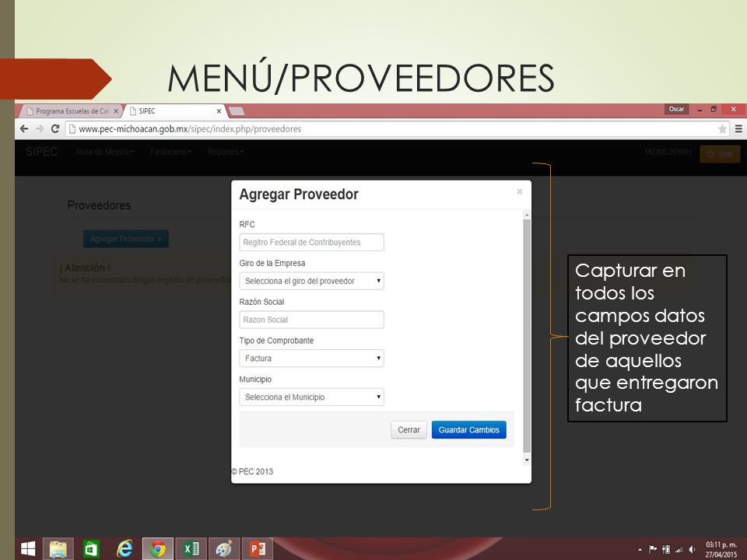The image size is (747, 560).
Task: Close the SIPEC browser tab
Action: coord(219,111)
